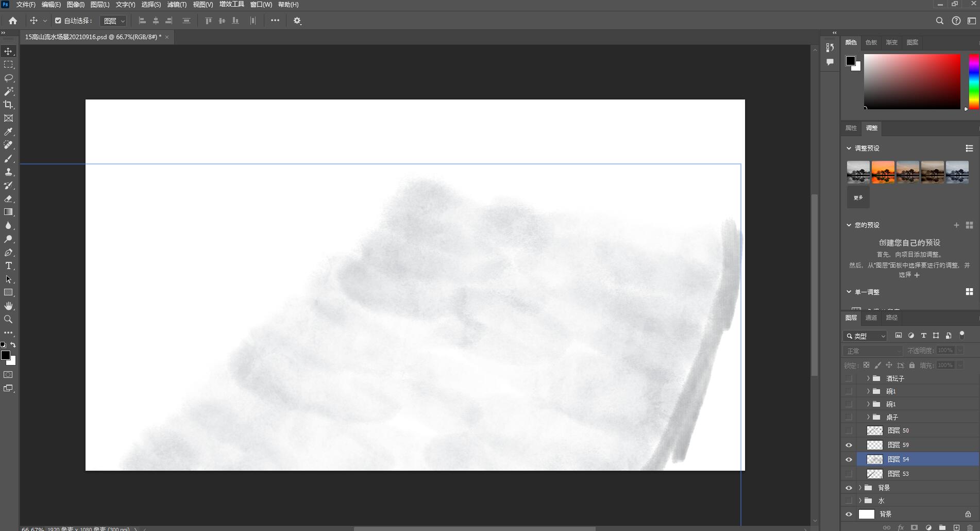Expand the 水 layer group
Image resolution: width=980 pixels, height=531 pixels.
tap(860, 501)
